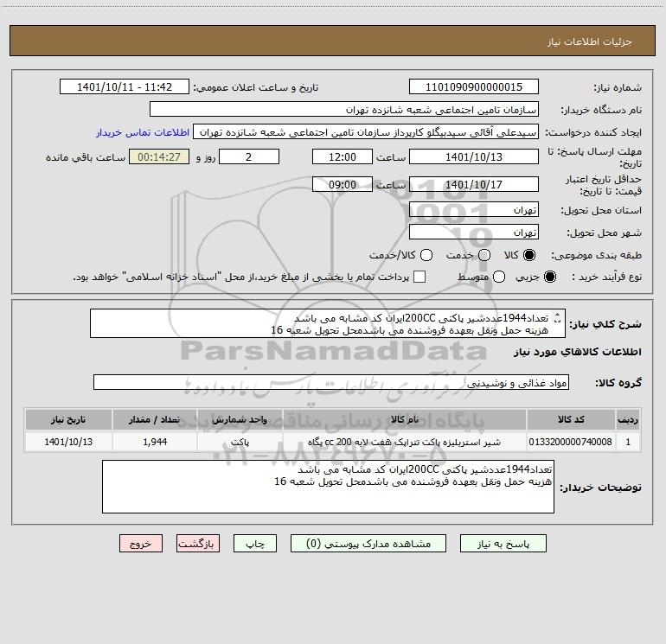Image resolution: width=666 pixels, height=644 pixels.
Task: Click the validity time field 09:00
Action: (x=343, y=184)
